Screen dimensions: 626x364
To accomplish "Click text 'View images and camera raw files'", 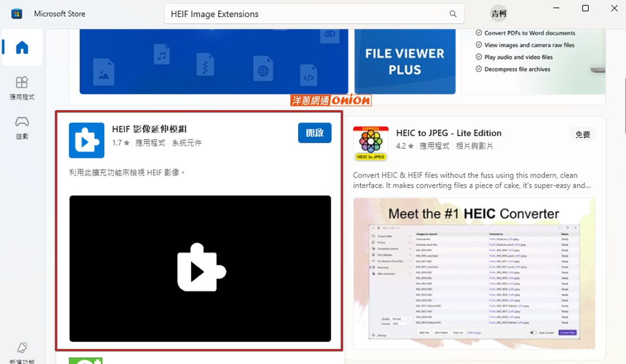I will coord(529,45).
